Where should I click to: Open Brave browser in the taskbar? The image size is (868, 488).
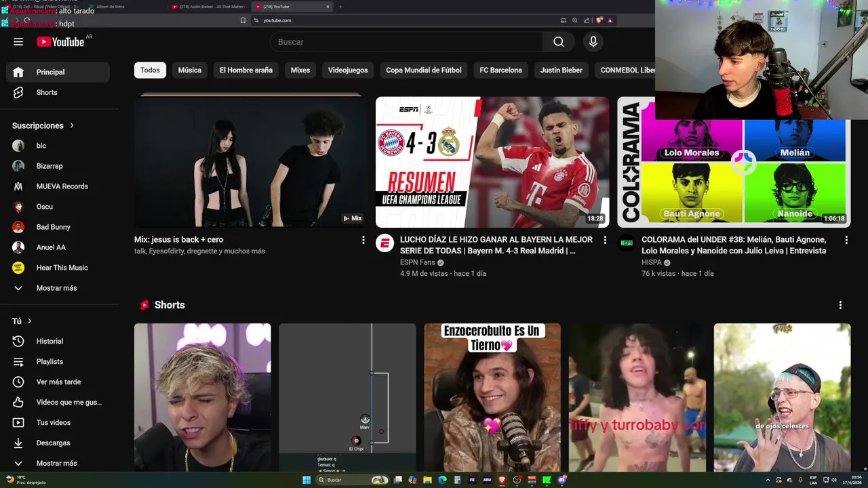click(x=502, y=480)
